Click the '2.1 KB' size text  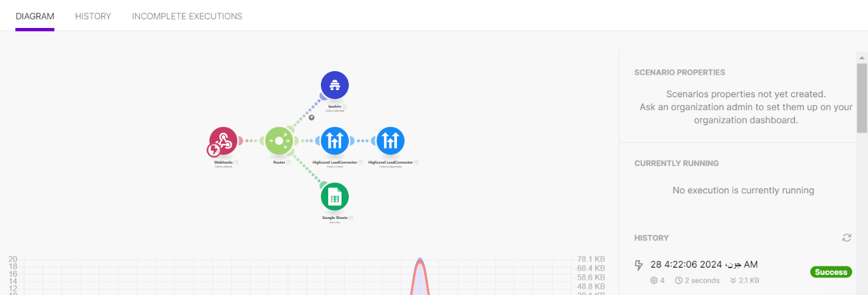(x=749, y=280)
